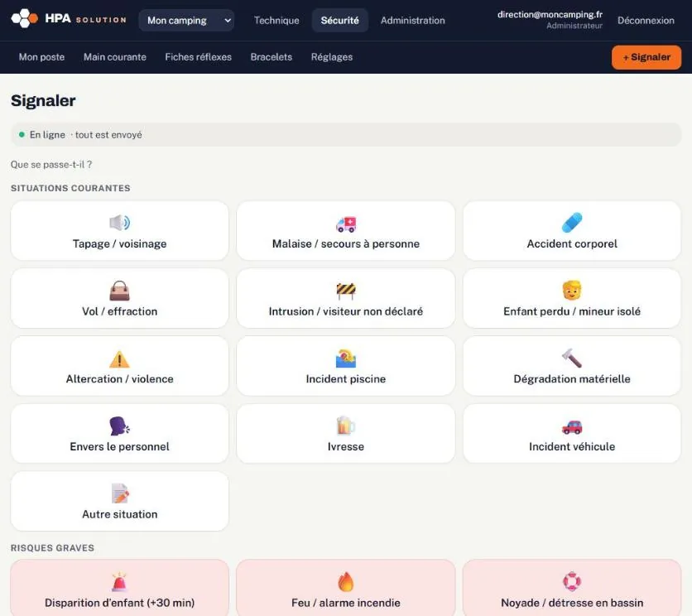Pick the speaking head icon for Envers le personnel
The width and height of the screenshot is (692, 616).
(x=119, y=426)
